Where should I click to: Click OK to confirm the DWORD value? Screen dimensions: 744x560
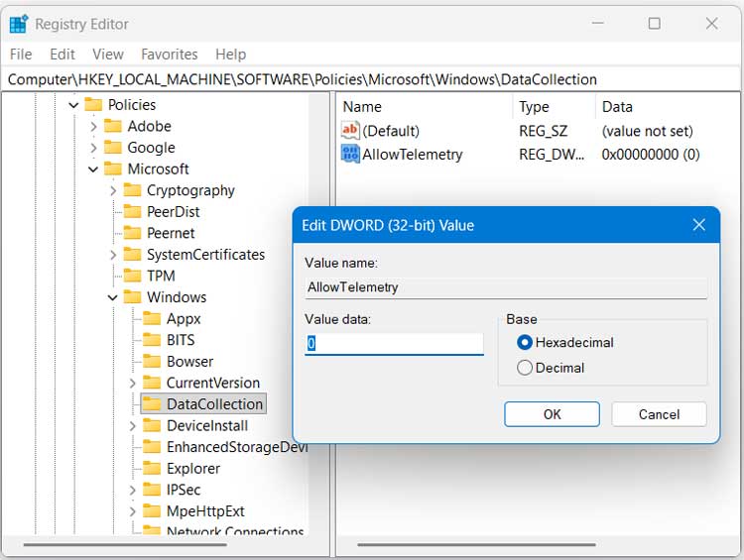[552, 414]
